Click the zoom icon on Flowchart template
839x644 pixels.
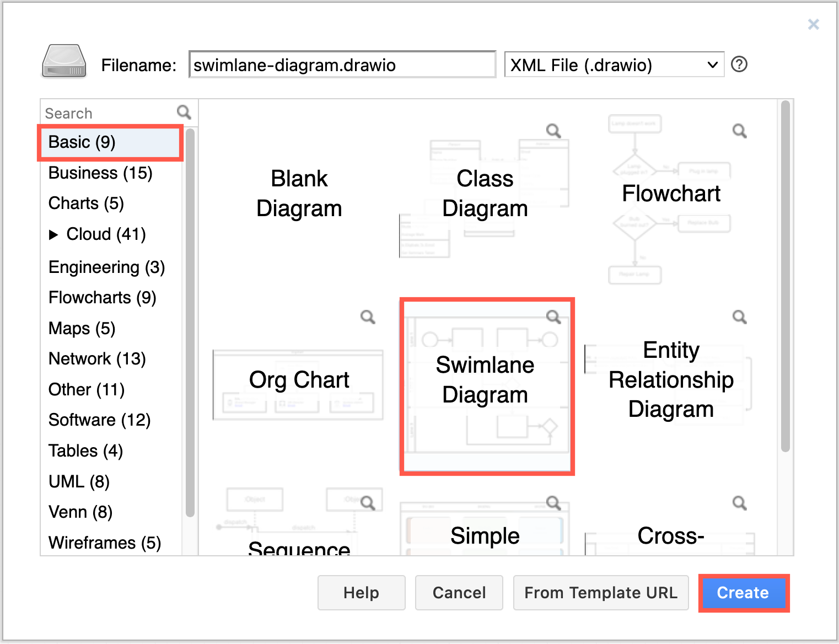tap(739, 131)
